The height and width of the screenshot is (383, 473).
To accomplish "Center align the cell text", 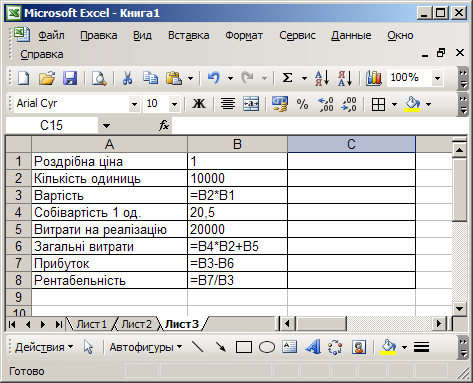I will click(x=228, y=104).
